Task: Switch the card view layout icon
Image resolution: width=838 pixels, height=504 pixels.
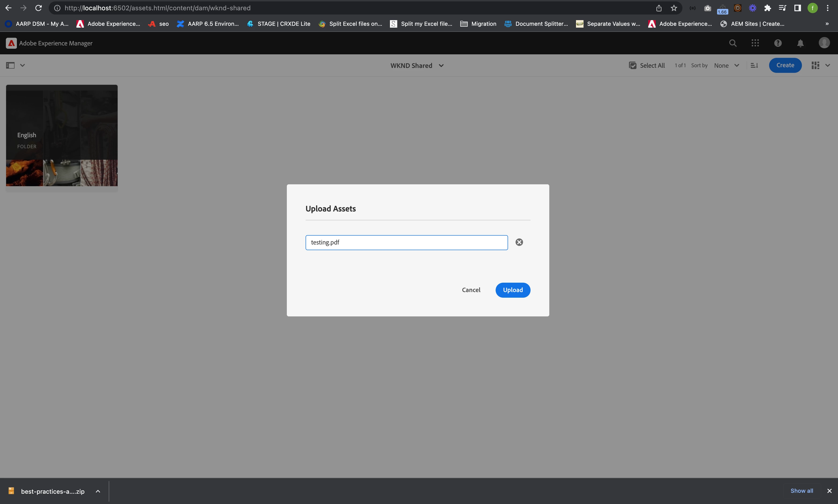Action: [x=815, y=65]
